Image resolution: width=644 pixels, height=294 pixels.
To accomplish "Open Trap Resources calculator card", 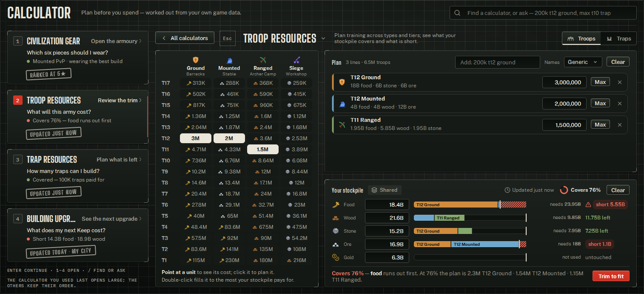I will [78, 176].
